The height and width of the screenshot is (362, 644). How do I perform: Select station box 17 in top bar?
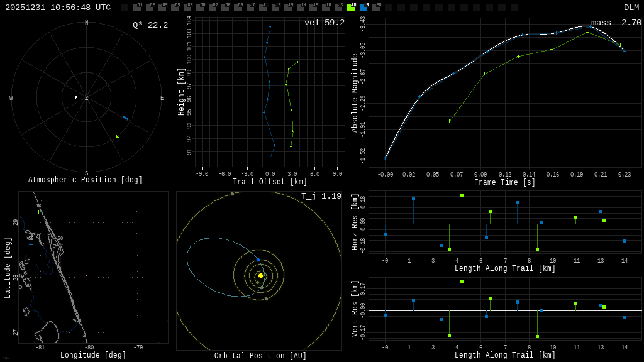coord(338,8)
